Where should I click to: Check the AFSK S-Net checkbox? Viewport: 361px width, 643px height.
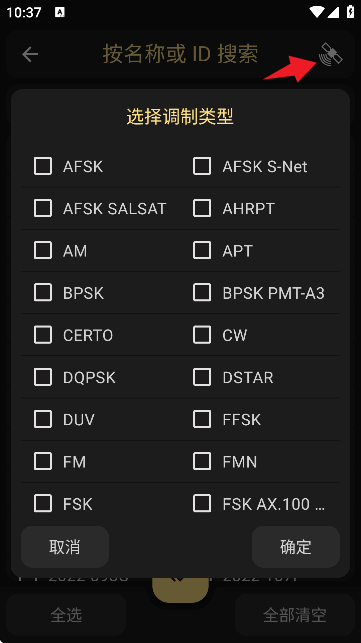point(202,166)
